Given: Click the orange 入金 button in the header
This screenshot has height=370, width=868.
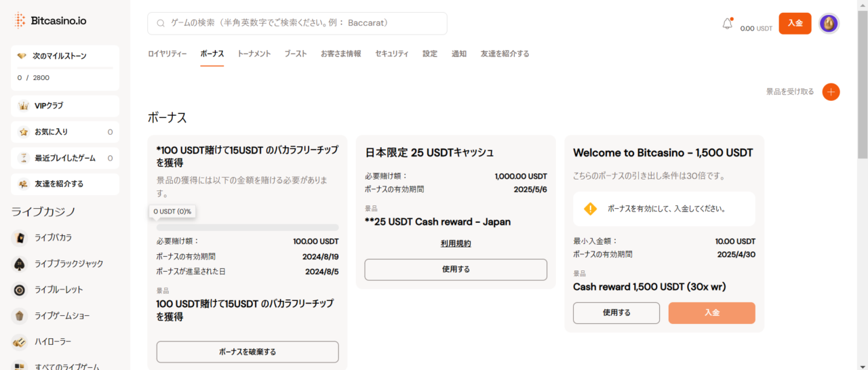Looking at the screenshot, I should 795,23.
